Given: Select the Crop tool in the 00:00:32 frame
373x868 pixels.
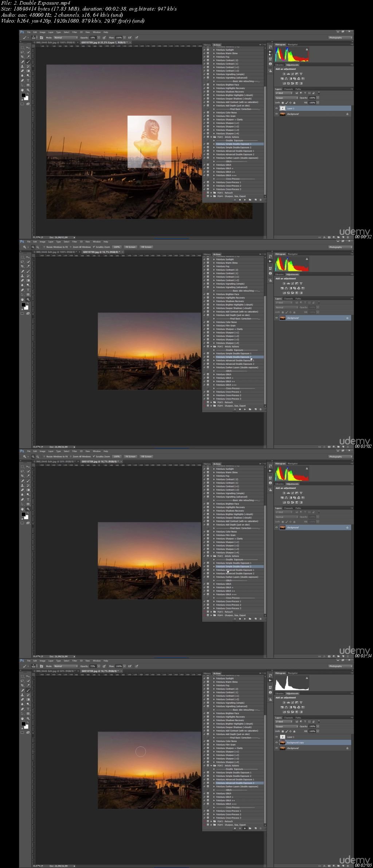Looking at the screenshot, I should [x=22, y=57].
